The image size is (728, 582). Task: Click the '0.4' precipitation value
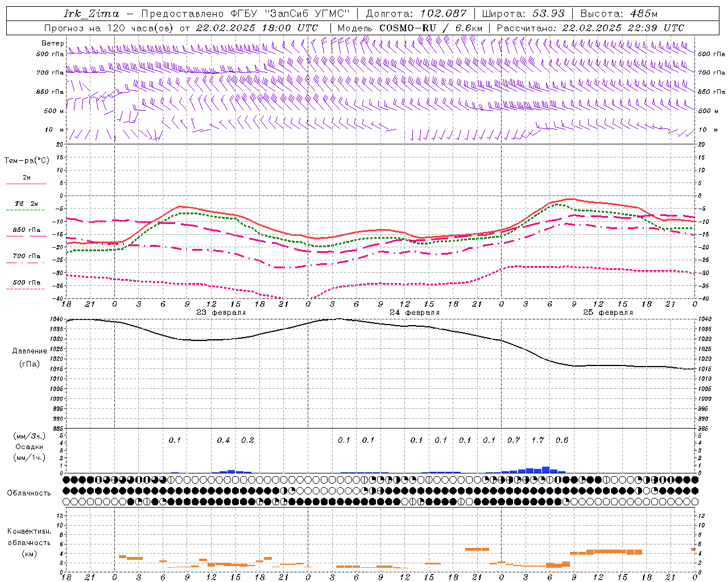(x=224, y=440)
